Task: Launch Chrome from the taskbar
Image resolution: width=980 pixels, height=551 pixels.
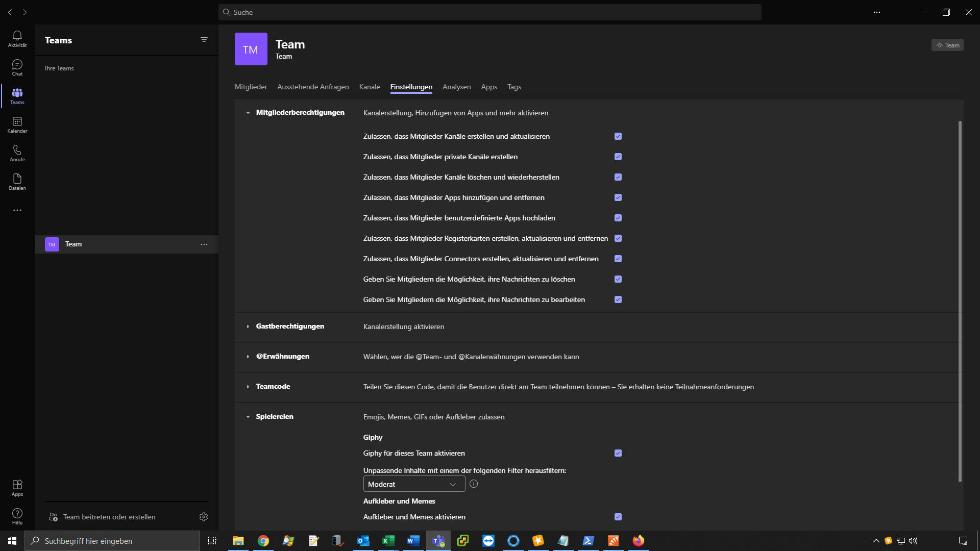Action: point(263,541)
